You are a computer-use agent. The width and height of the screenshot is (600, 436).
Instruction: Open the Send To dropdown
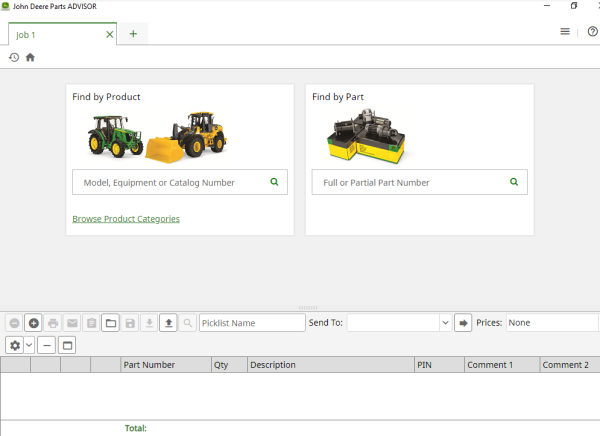coord(445,323)
